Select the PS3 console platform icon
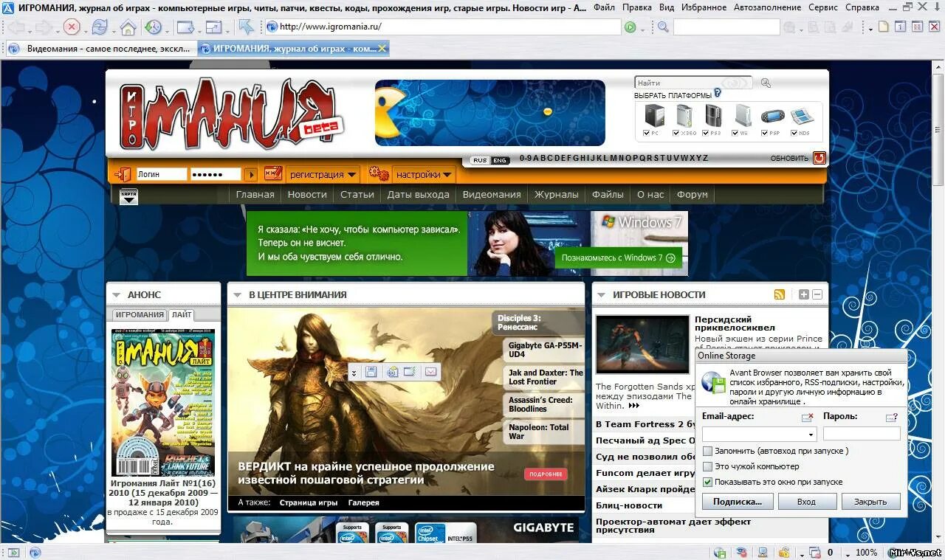The width and height of the screenshot is (945, 560). [713, 115]
